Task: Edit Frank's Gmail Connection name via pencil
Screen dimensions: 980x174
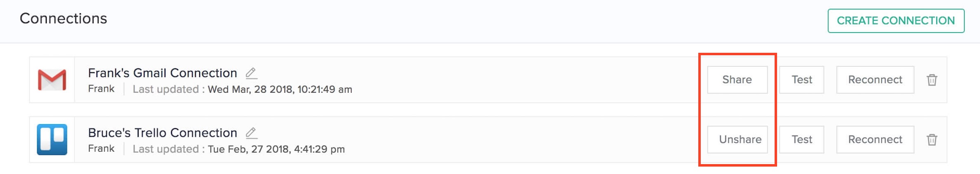Action: click(x=251, y=73)
